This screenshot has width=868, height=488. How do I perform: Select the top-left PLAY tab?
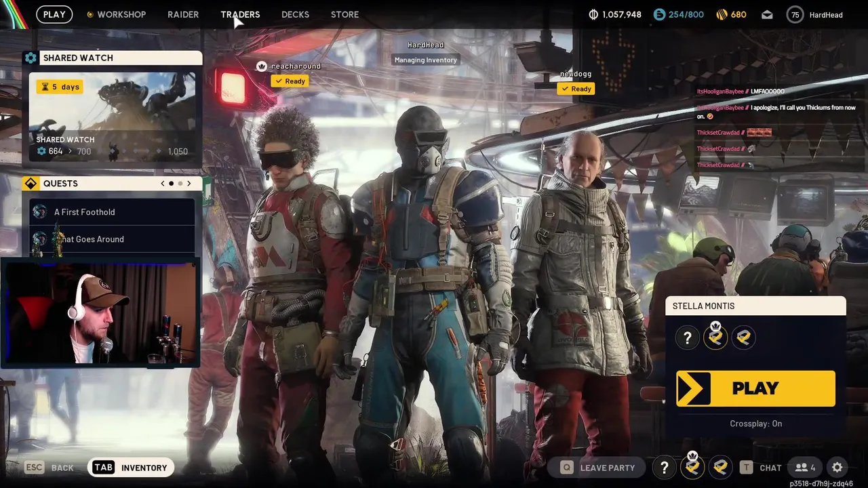point(54,14)
